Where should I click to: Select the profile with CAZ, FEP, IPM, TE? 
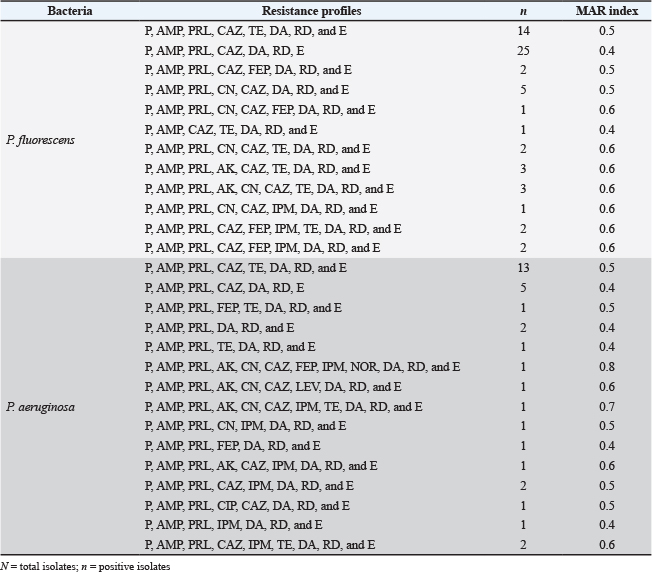point(274,228)
